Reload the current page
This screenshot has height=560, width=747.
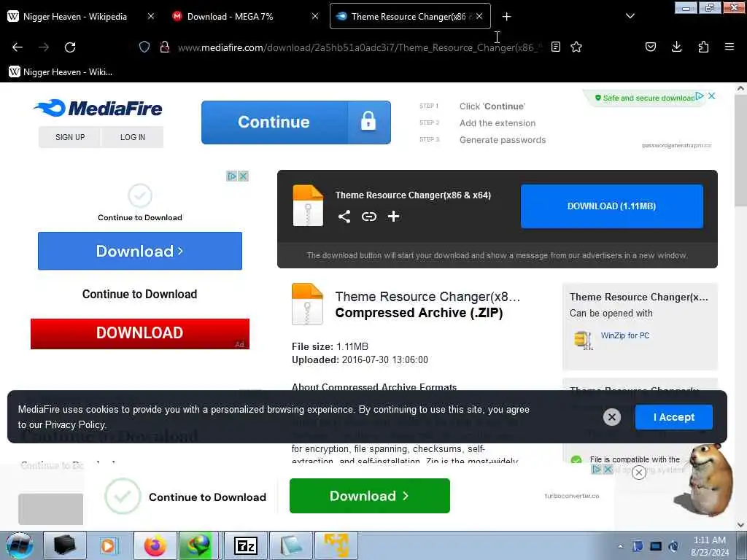[70, 47]
